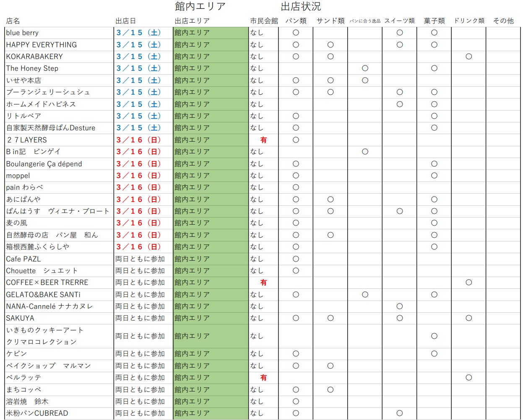The width and height of the screenshot is (523, 420).
Task: Click the 'まちコッペ' shop name
Action: tap(23, 390)
